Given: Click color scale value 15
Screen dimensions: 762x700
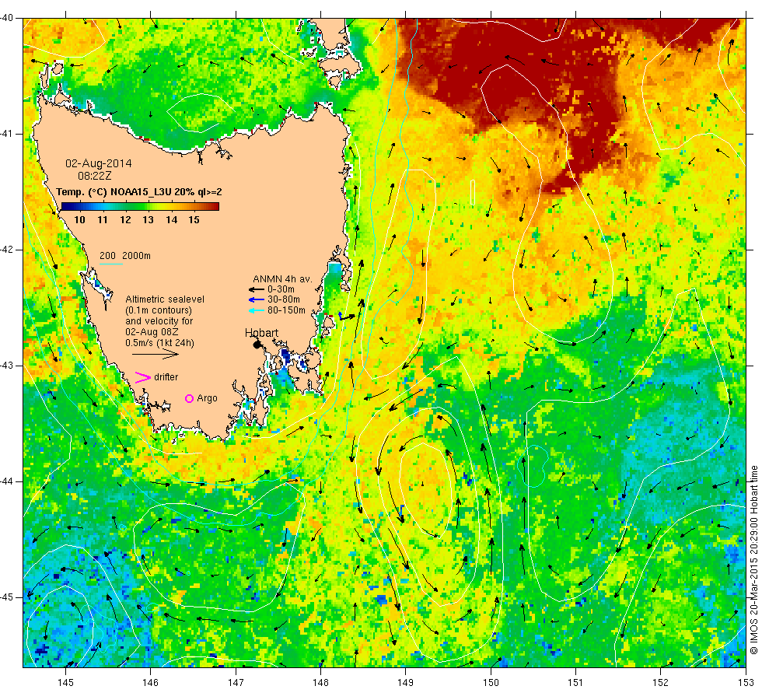Looking at the screenshot, I should [x=194, y=220].
